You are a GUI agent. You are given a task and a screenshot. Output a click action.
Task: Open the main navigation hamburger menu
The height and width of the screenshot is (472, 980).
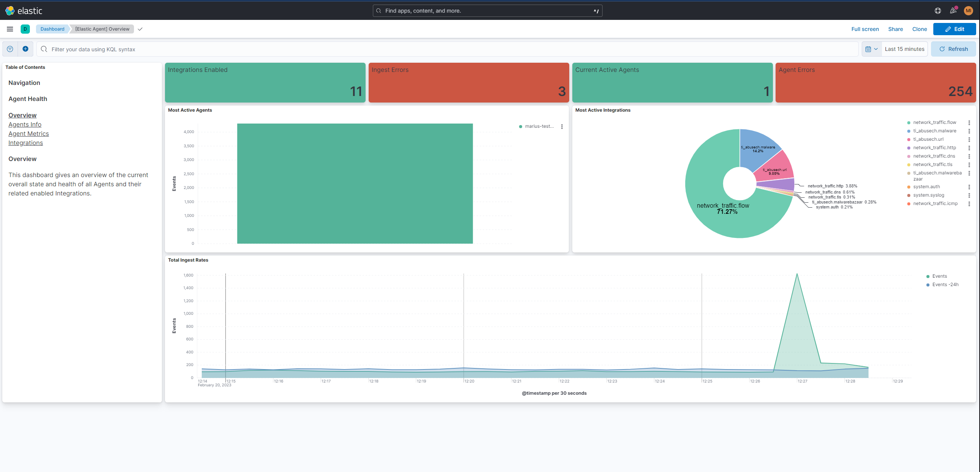(x=10, y=29)
